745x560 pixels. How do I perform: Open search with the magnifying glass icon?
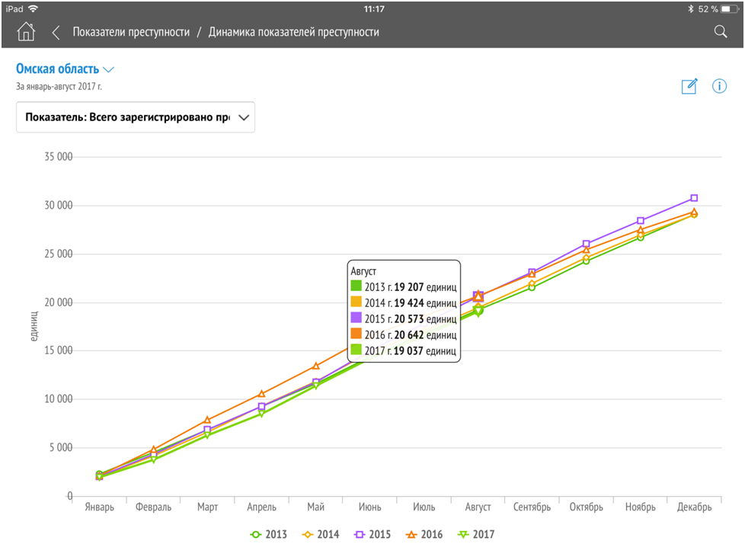click(x=720, y=32)
